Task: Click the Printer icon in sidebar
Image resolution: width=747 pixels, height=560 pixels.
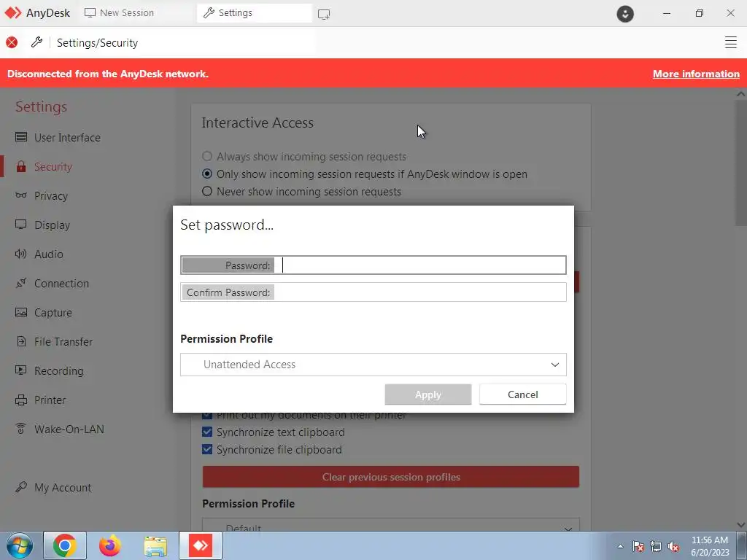Action: point(21,400)
